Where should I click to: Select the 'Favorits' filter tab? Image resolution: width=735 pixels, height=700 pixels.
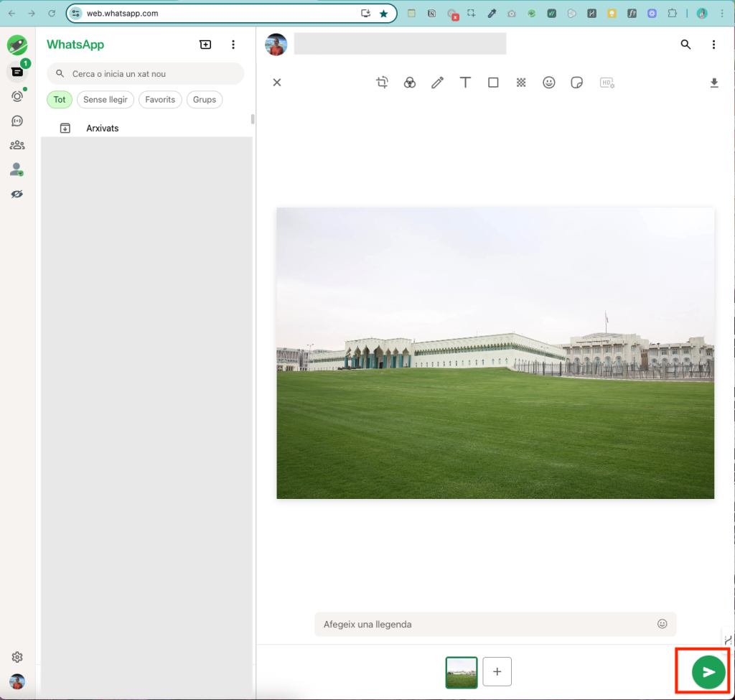(160, 100)
